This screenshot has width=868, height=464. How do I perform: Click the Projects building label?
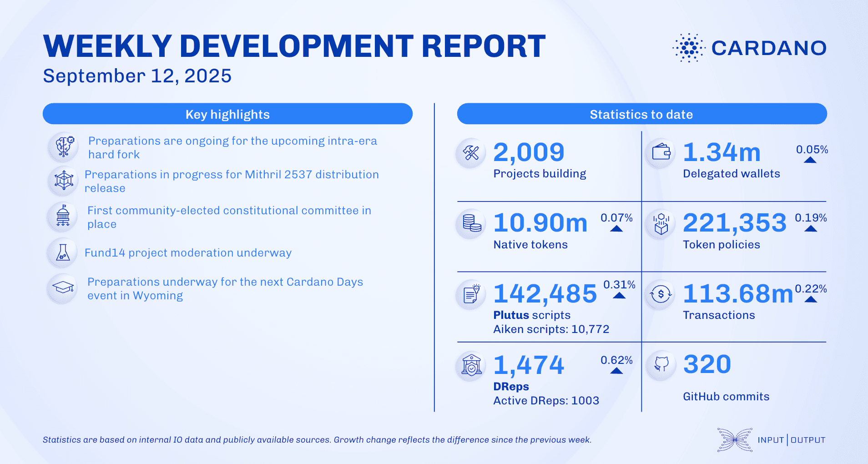pos(540,174)
